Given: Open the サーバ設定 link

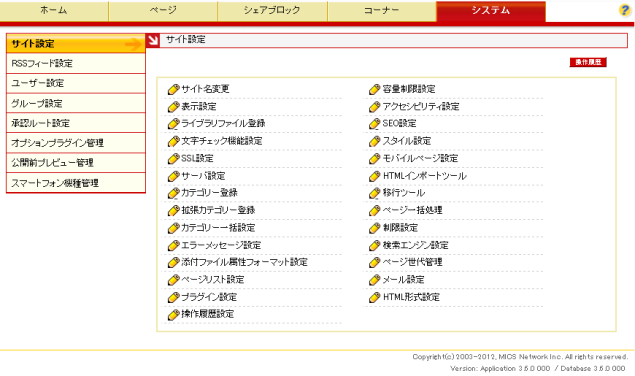Looking at the screenshot, I should pos(203,176).
